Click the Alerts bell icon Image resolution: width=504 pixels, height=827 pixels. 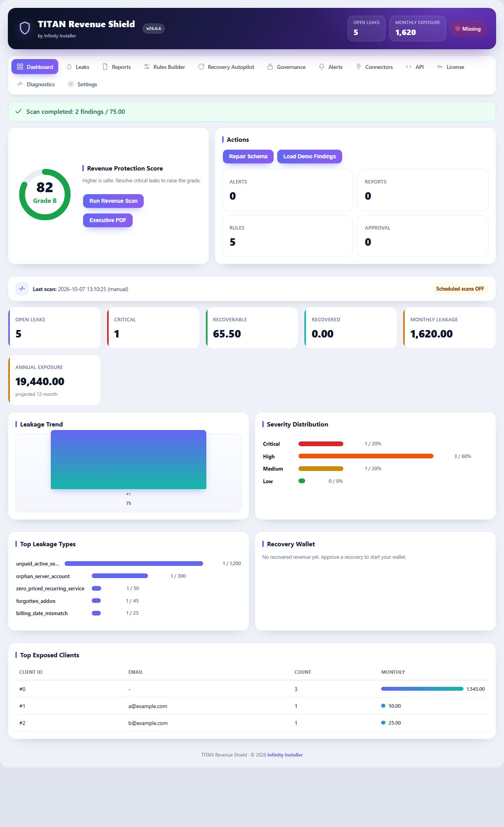click(x=322, y=67)
